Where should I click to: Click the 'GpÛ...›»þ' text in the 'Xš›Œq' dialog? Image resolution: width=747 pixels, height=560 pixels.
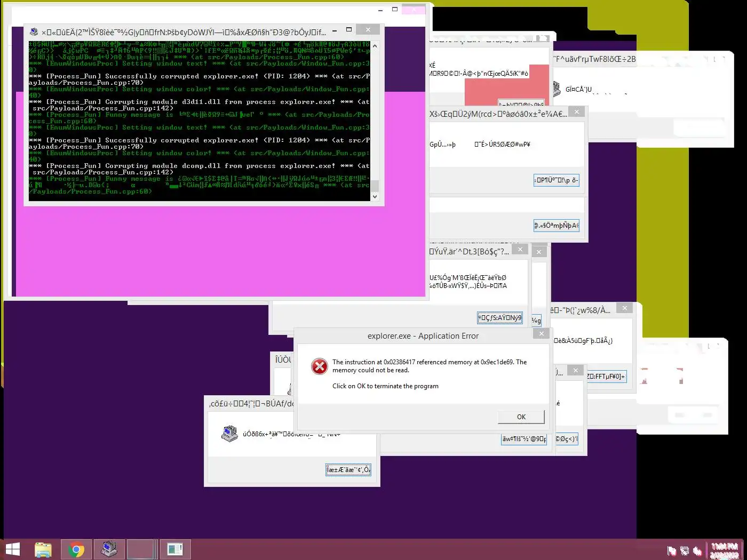(x=443, y=144)
